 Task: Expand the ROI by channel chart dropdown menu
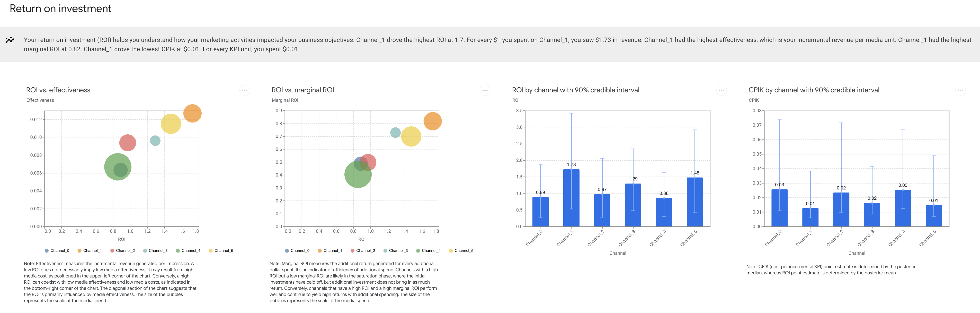721,90
